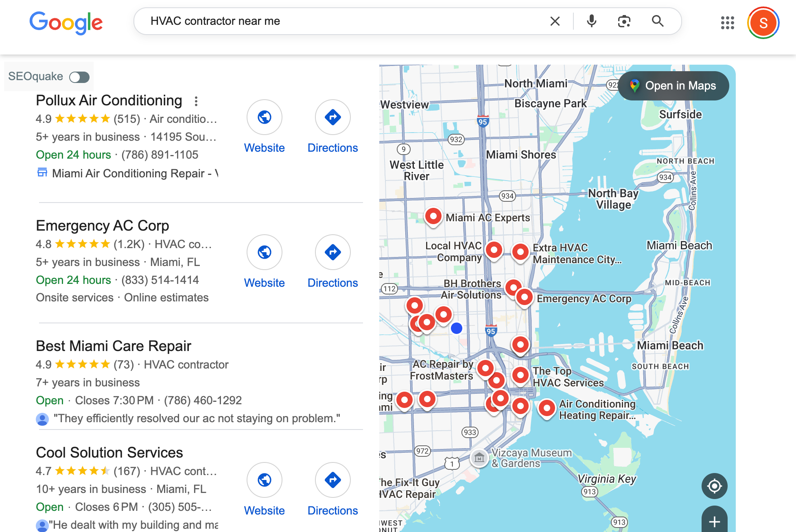
Task: Open the Cool Solution Services listing
Action: coord(109,452)
